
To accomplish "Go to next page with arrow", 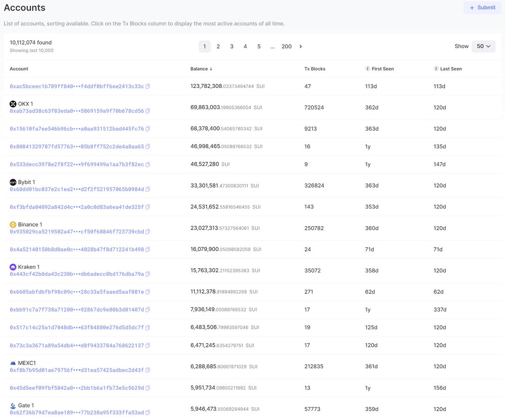I will coord(300,47).
